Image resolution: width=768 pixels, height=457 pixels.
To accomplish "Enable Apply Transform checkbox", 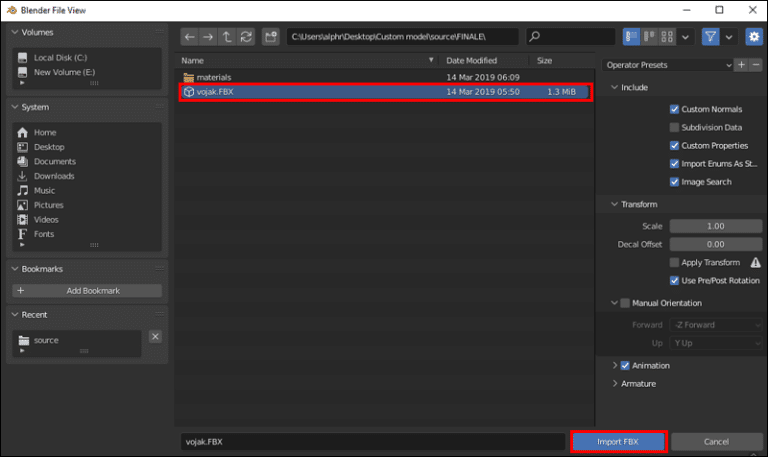I will tap(674, 263).
